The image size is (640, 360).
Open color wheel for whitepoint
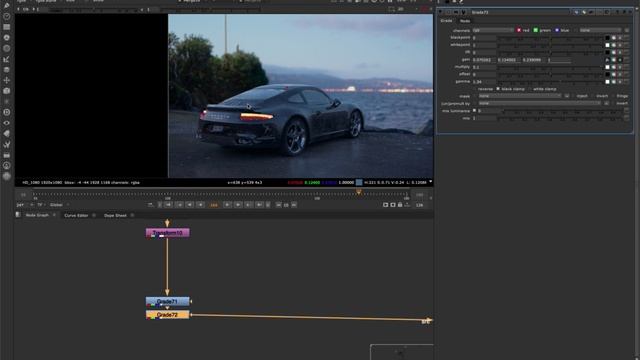pyautogui.click(x=613, y=45)
